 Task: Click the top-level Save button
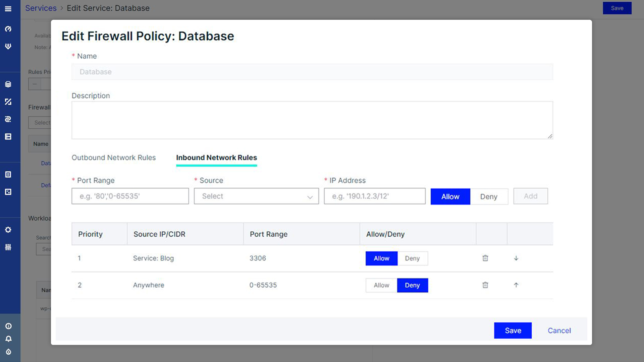(618, 7)
